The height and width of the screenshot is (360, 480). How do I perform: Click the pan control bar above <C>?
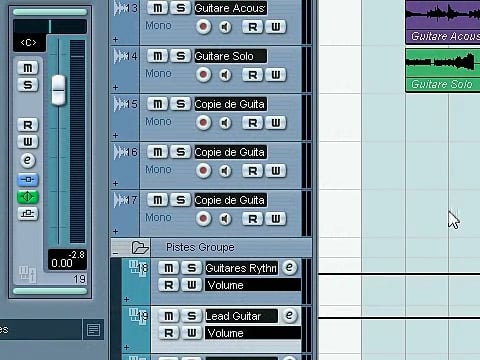point(50,26)
